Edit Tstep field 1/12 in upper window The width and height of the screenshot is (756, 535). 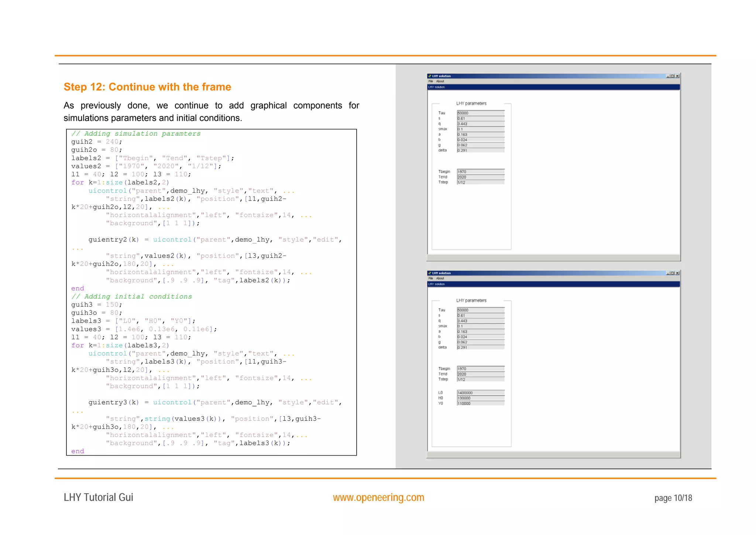pos(481,182)
